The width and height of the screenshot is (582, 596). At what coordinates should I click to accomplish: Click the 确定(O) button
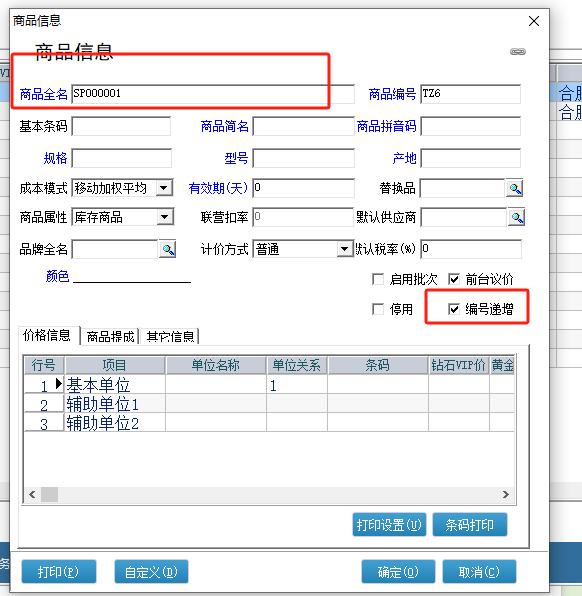pyautogui.click(x=398, y=571)
